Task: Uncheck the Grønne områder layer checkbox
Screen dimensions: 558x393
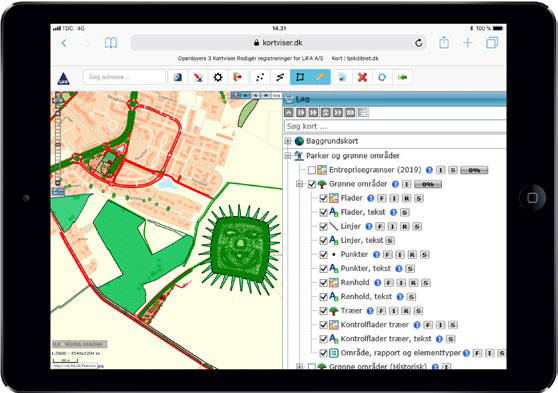Action: 312,184
